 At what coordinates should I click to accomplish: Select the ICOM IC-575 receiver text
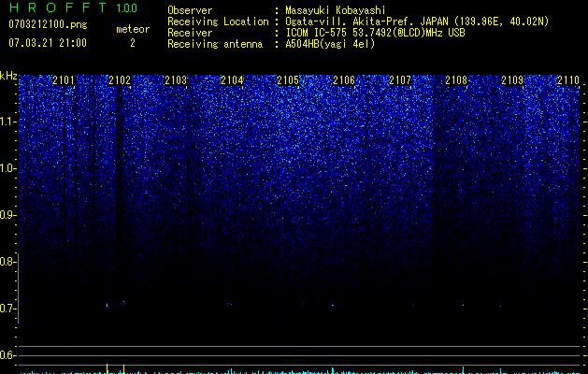[x=375, y=33]
